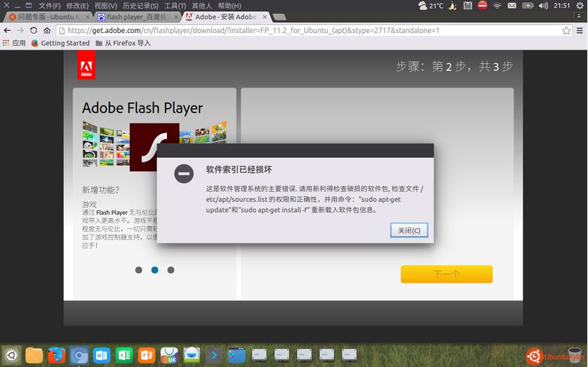The width and height of the screenshot is (588, 367).
Task: Close the 问题专版 - Ubuntu tab
Action: pyautogui.click(x=88, y=17)
